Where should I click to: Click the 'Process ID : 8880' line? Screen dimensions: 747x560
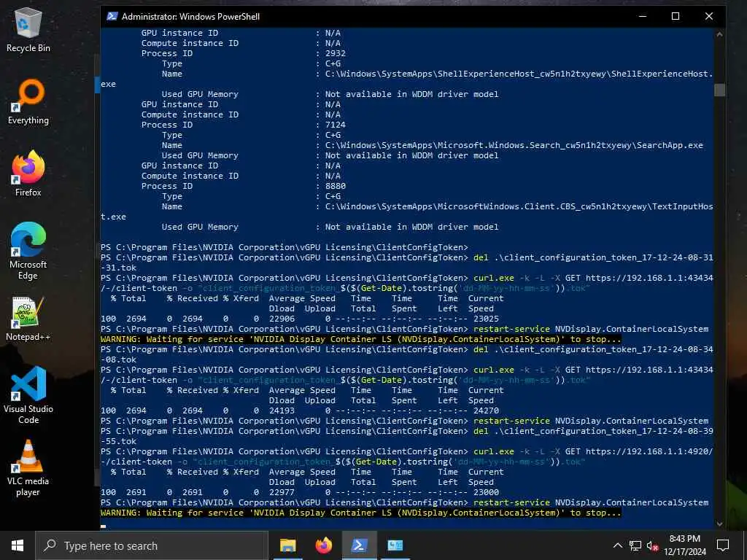pos(243,186)
